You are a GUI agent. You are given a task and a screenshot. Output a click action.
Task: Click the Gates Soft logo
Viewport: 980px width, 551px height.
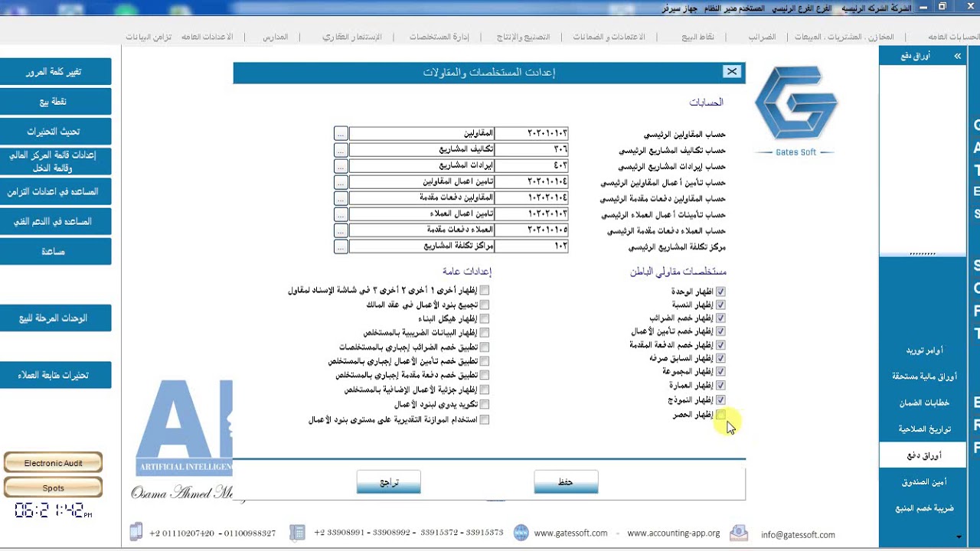[796, 109]
